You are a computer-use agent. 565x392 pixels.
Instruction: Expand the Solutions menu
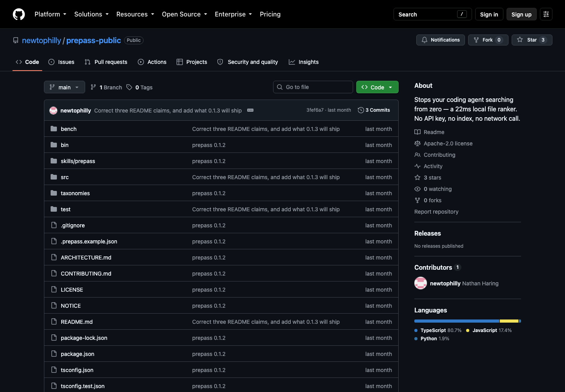pos(91,14)
